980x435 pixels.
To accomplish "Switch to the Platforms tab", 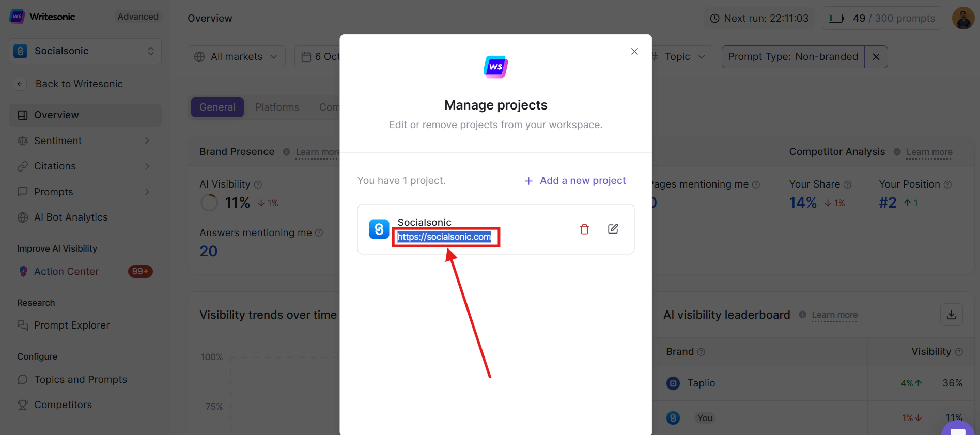I will 277,107.
